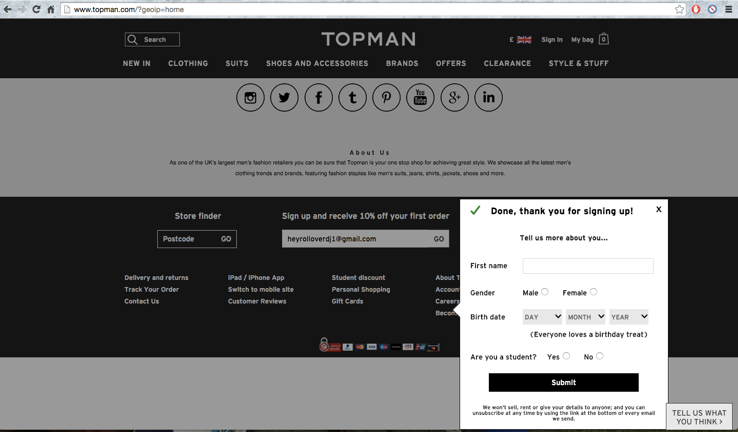Open Topman's Twitter page icon

tap(284, 97)
